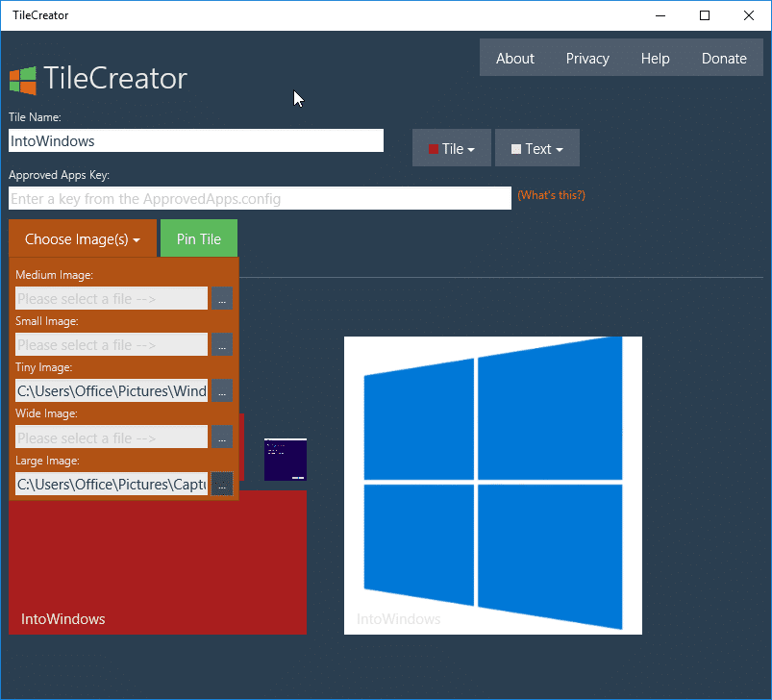The image size is (772, 700).
Task: Open the Donate page
Action: (724, 58)
